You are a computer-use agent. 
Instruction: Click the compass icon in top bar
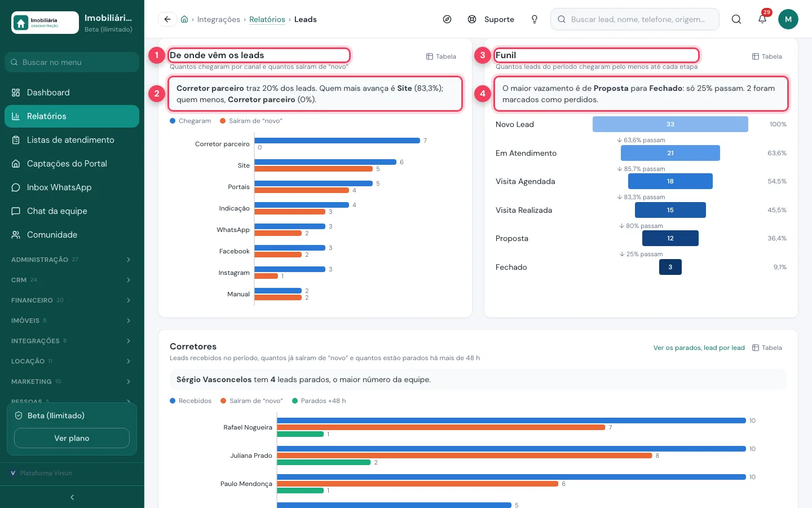tap(447, 19)
